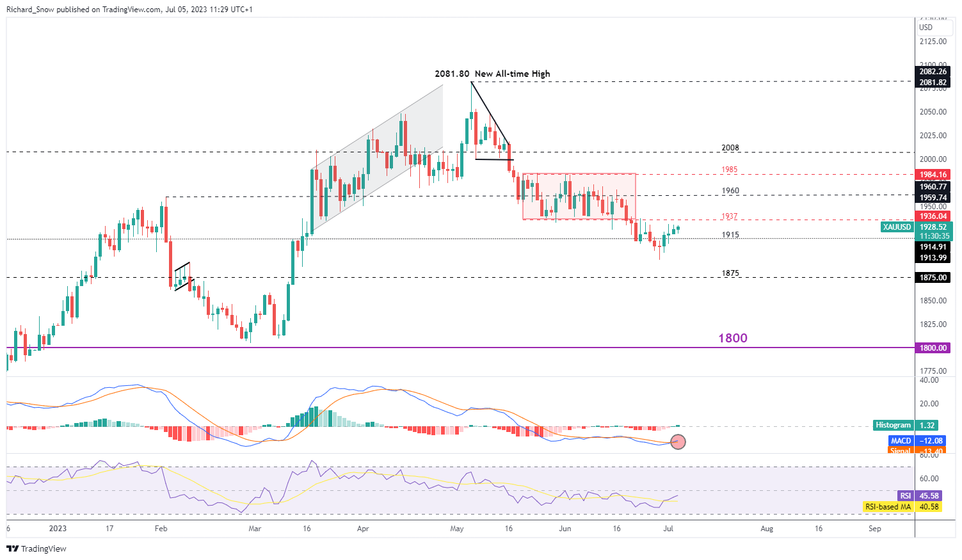Image resolution: width=962 pixels, height=560 pixels.
Task: Select the 2025.00 price scale value
Action: (x=933, y=136)
